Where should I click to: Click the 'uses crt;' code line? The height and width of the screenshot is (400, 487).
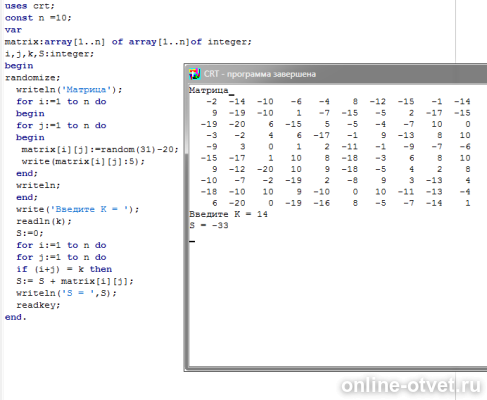(x=30, y=6)
